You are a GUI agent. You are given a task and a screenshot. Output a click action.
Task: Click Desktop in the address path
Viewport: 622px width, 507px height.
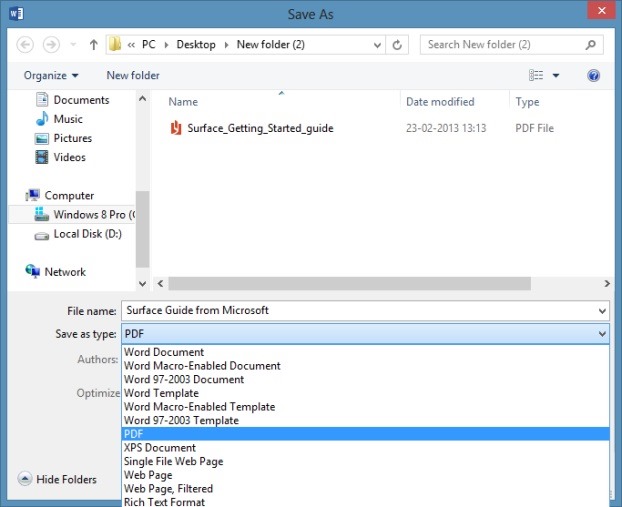[x=196, y=44]
